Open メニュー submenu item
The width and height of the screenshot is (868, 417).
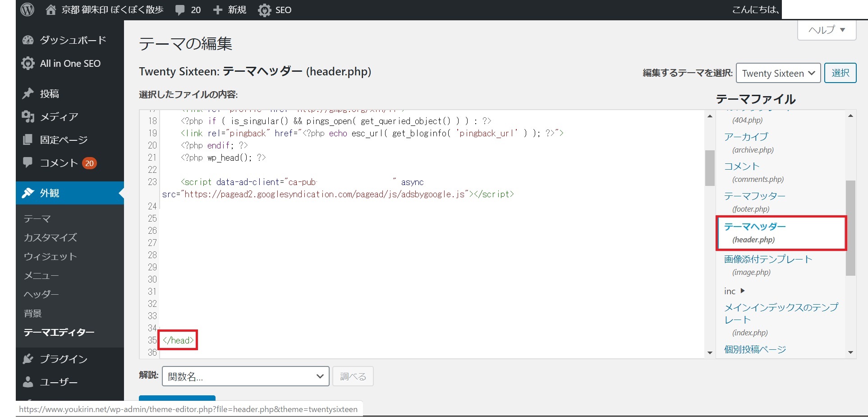pos(41,275)
